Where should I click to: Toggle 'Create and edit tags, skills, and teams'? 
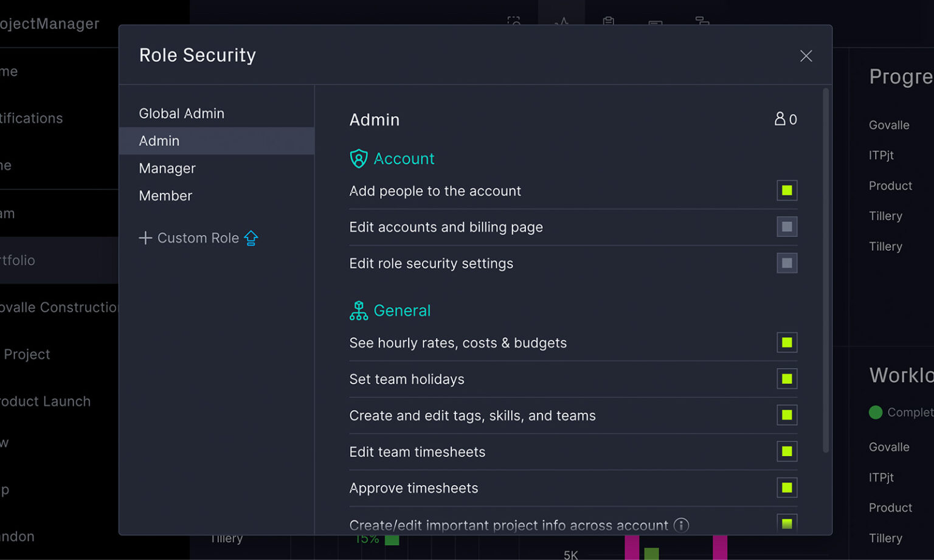point(787,415)
